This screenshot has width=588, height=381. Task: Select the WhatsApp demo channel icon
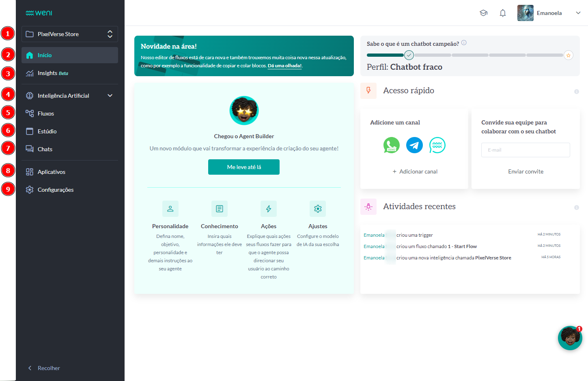pos(391,145)
